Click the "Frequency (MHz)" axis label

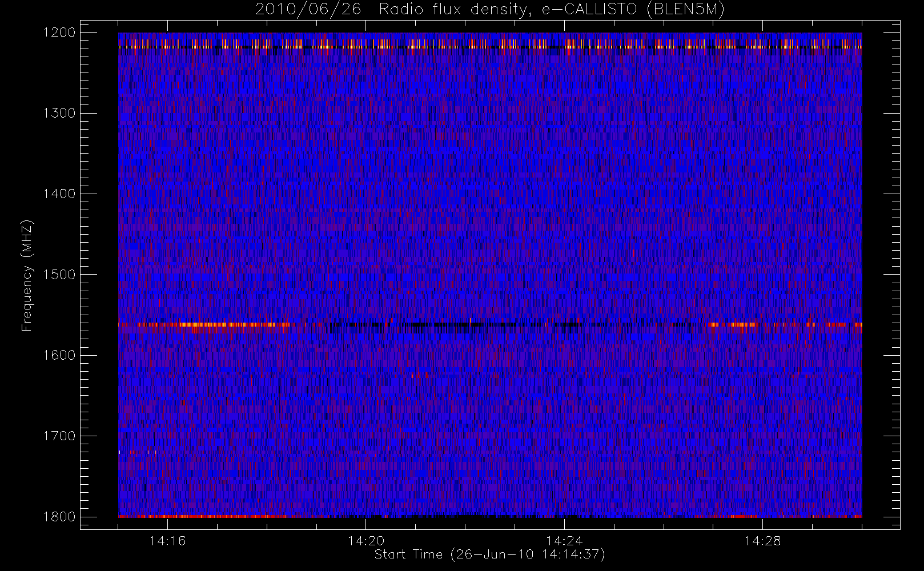pyautogui.click(x=27, y=275)
